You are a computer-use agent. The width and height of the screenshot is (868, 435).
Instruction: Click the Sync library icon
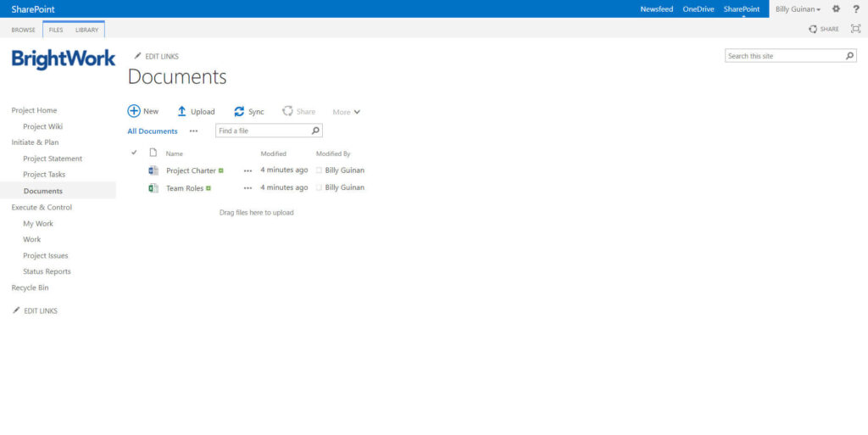239,111
